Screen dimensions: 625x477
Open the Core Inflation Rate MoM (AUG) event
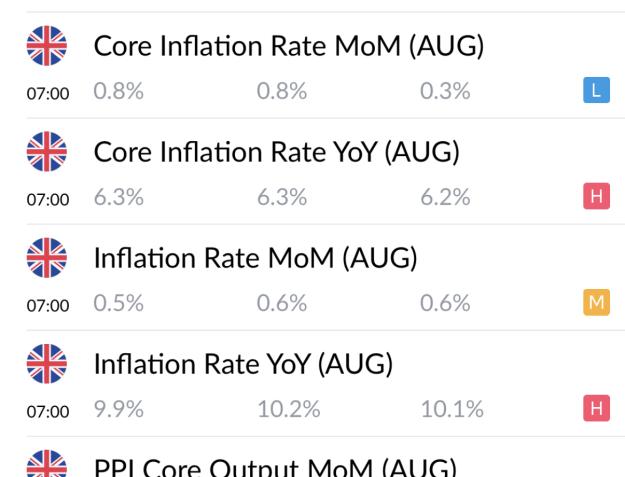coord(289,46)
